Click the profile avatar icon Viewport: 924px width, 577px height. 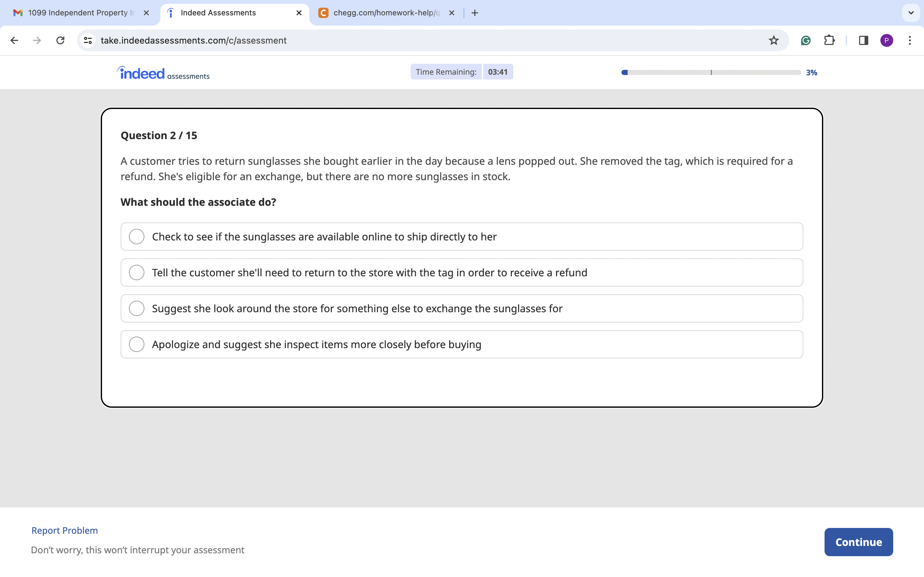(887, 40)
